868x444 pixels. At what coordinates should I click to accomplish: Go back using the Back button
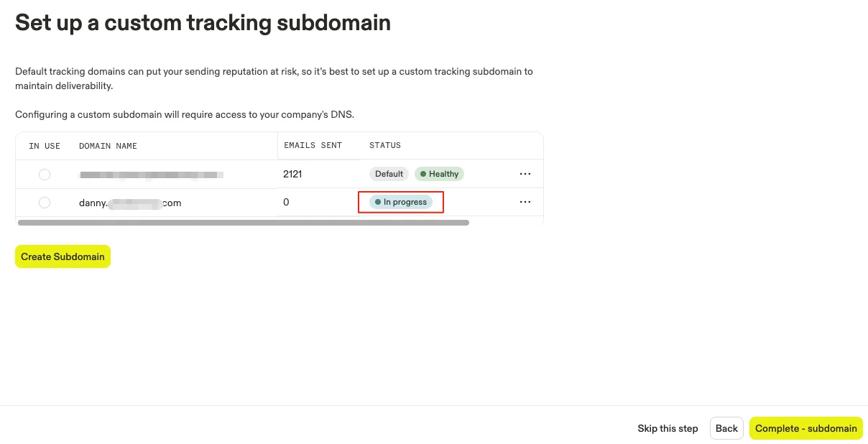click(726, 428)
